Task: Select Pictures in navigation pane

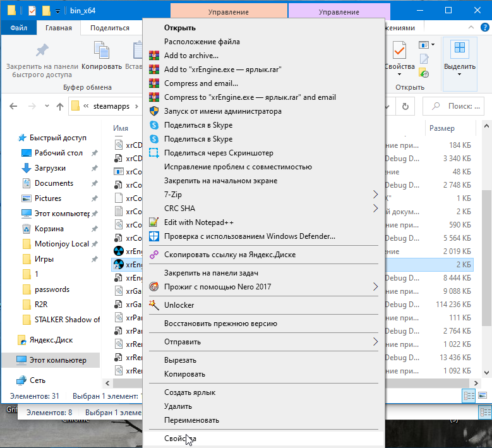Action: click(x=48, y=198)
